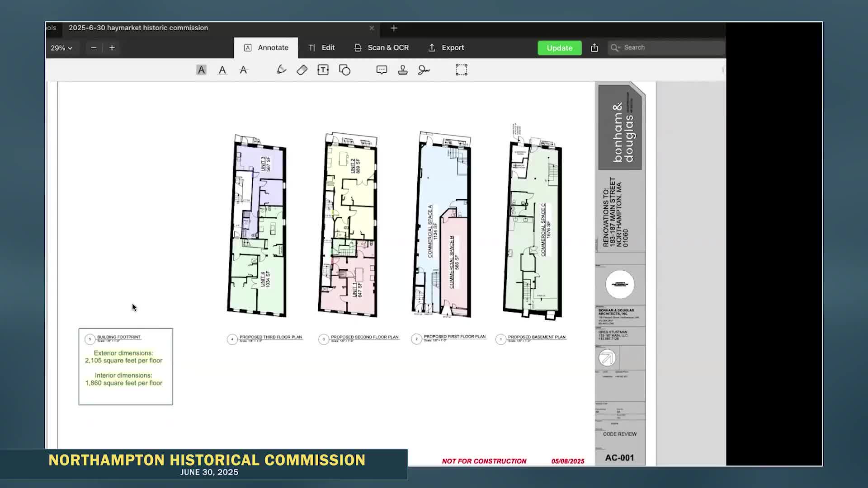The height and width of the screenshot is (488, 868).
Task: Select the eraser tool
Action: tap(302, 70)
